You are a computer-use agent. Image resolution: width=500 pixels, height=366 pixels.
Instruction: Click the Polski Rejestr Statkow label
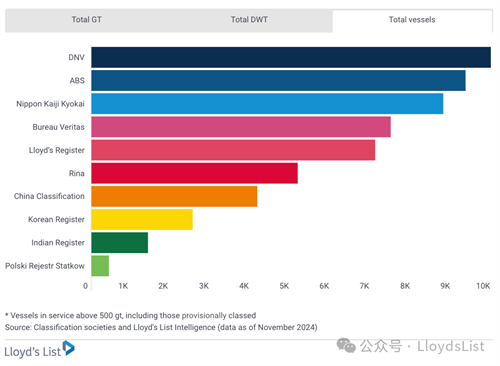(x=45, y=266)
